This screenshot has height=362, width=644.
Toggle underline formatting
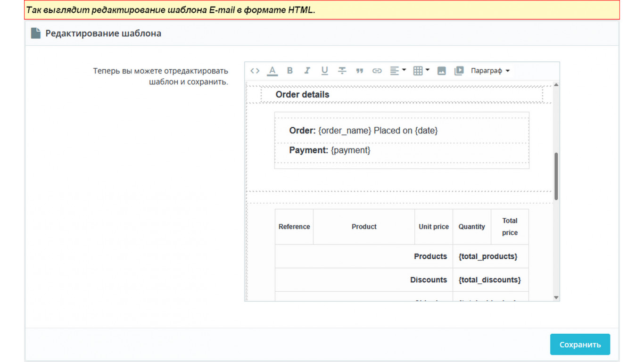point(324,71)
